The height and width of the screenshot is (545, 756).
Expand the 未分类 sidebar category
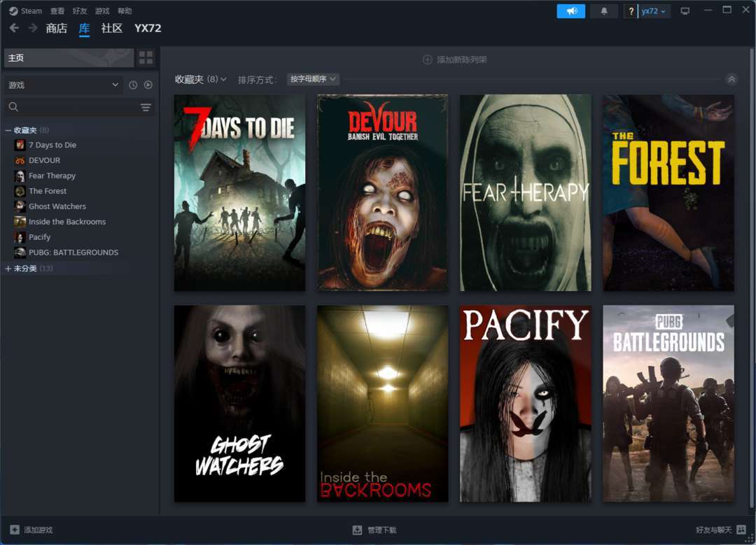8,269
